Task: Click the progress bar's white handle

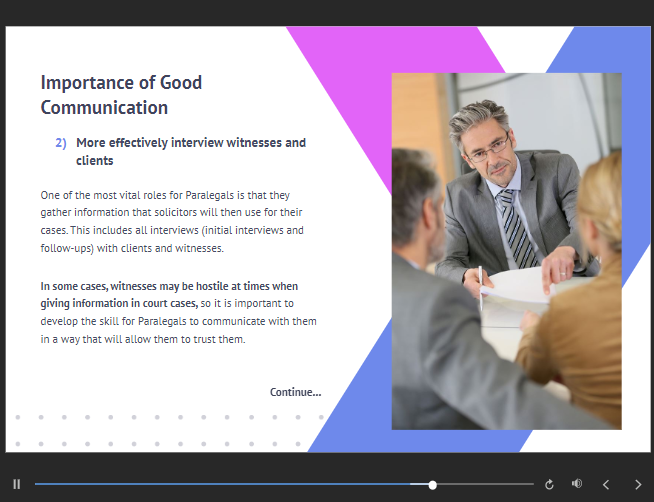Action: (433, 485)
